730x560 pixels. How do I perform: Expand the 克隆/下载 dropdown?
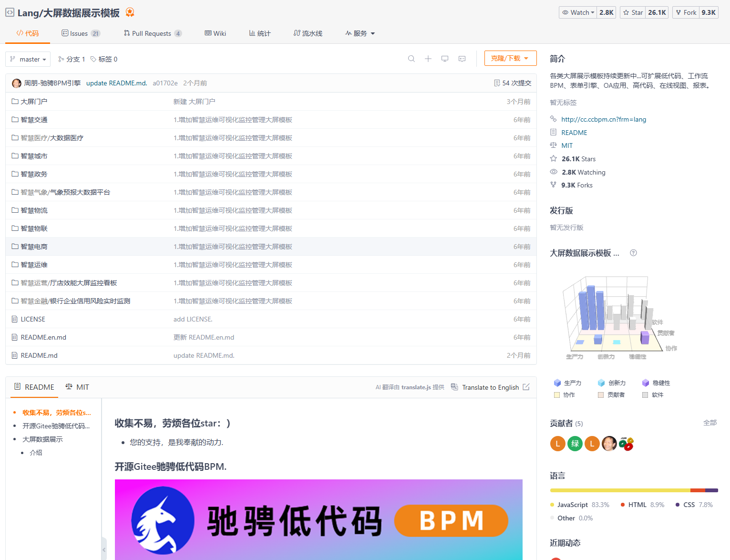tap(510, 58)
